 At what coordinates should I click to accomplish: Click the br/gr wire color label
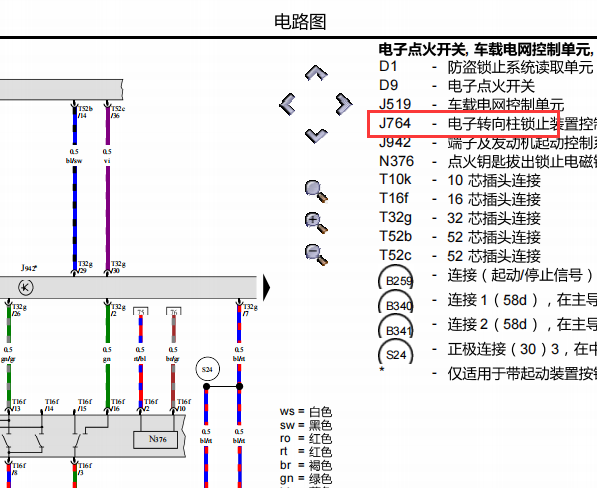pyautogui.click(x=172, y=359)
